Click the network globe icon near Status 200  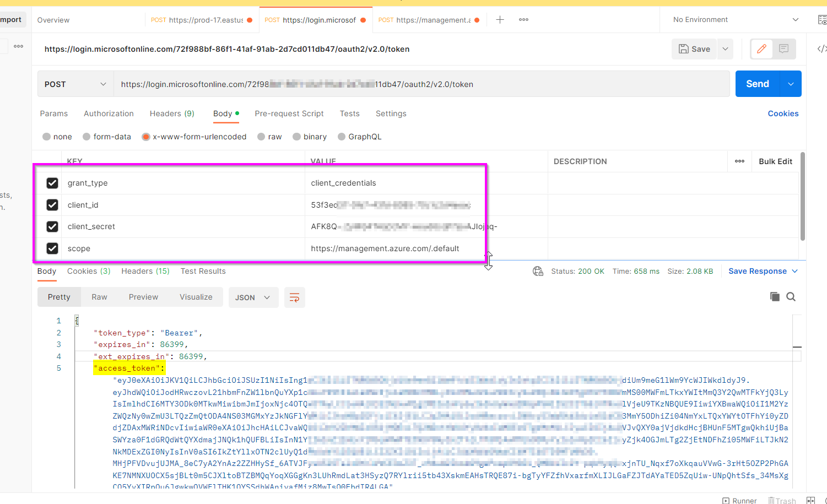click(538, 271)
